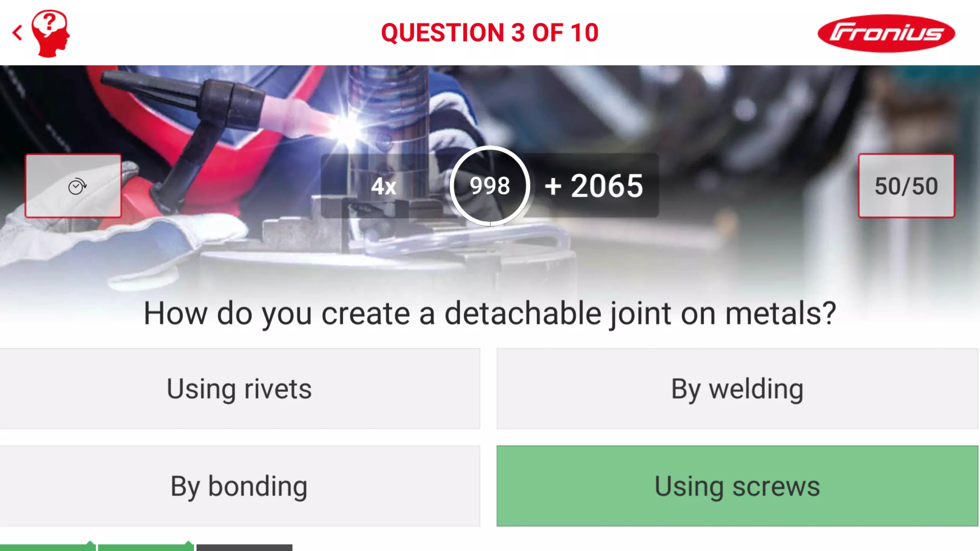Select the answer "Using rivets"
The height and width of the screenshot is (551, 980).
[x=240, y=389]
